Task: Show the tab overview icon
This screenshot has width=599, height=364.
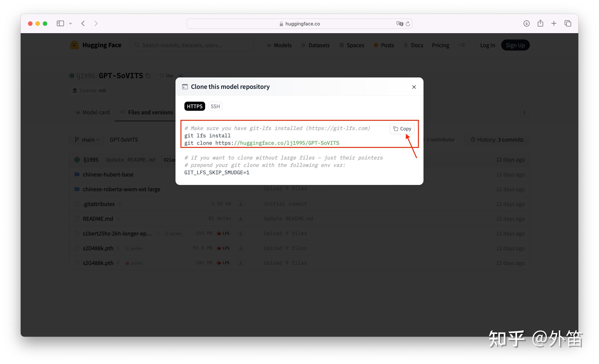Action: click(x=568, y=24)
